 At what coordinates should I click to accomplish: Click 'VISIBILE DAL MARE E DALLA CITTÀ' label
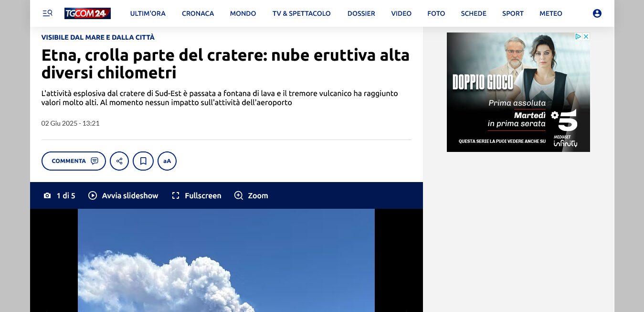tap(98, 37)
